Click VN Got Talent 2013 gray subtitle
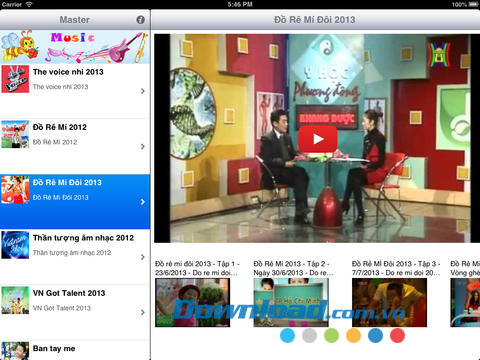The height and width of the screenshot is (360, 480). pos(62,308)
